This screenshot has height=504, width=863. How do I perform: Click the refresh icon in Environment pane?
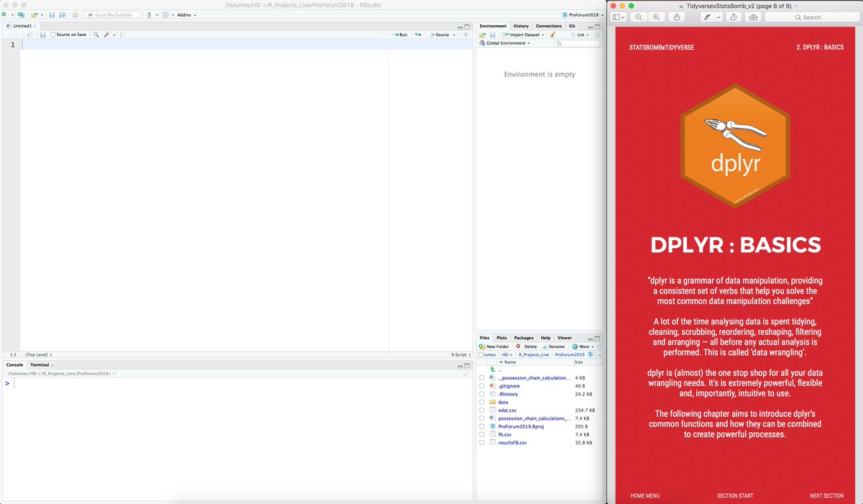coord(597,35)
